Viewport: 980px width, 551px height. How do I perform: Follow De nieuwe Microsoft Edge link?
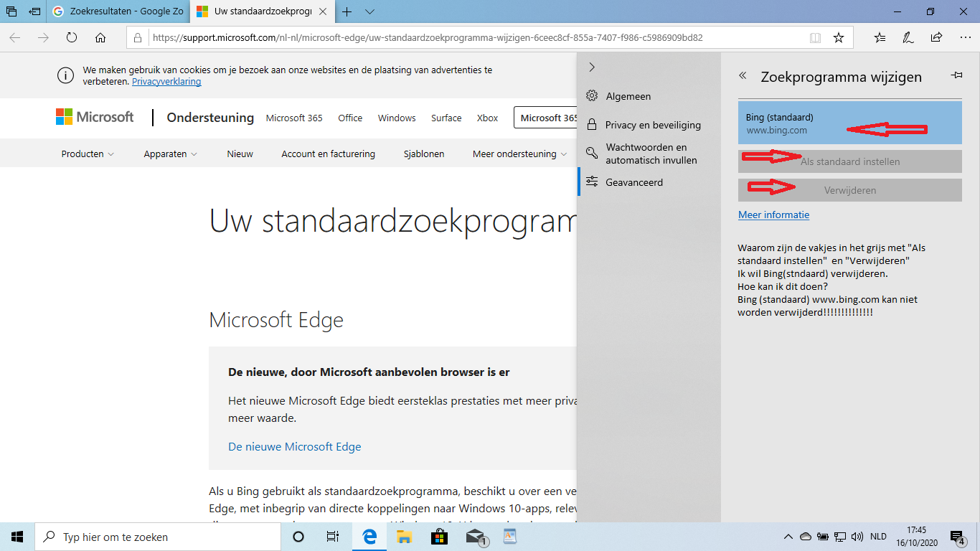[295, 446]
